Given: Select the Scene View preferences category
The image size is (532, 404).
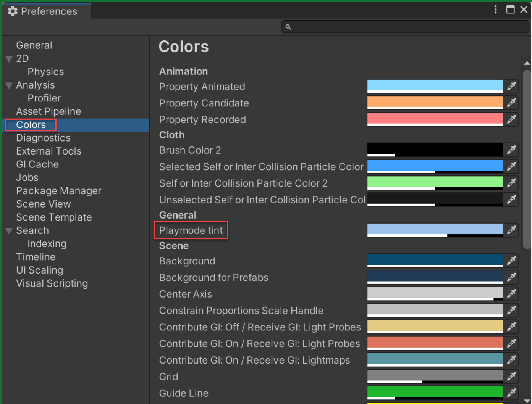Looking at the screenshot, I should coord(43,204).
